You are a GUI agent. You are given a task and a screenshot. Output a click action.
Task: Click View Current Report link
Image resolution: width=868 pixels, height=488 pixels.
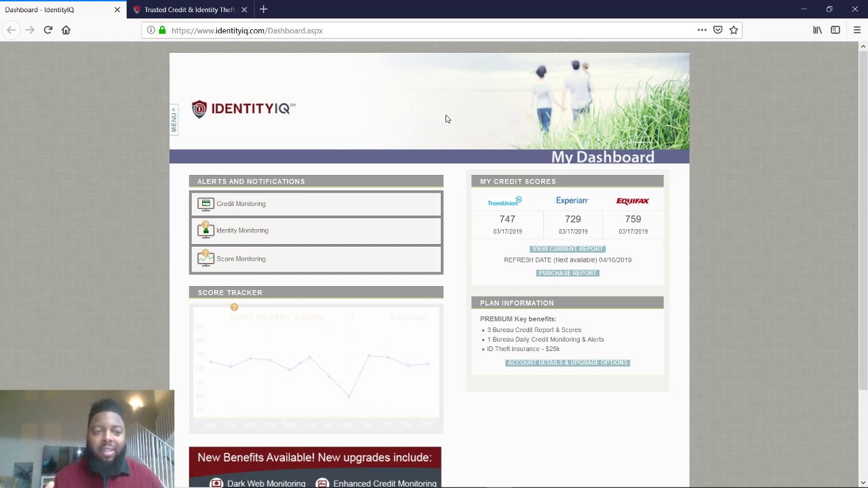[x=568, y=249]
